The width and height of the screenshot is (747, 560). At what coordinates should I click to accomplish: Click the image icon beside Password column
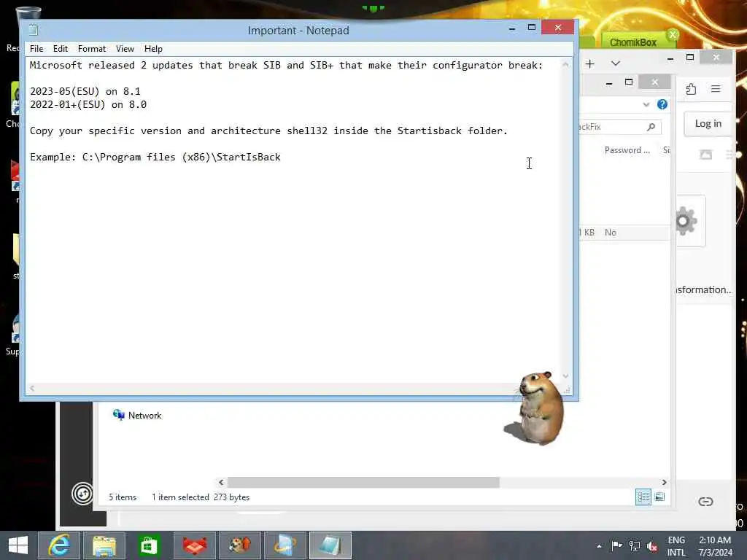pos(705,155)
